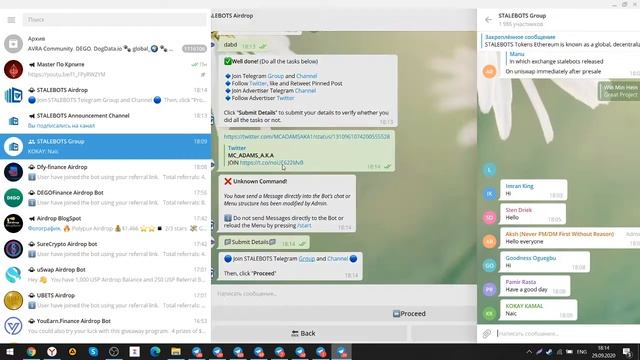This screenshot has height=360, width=640.
Task: Open the archived chats folder
Action: pos(105,44)
